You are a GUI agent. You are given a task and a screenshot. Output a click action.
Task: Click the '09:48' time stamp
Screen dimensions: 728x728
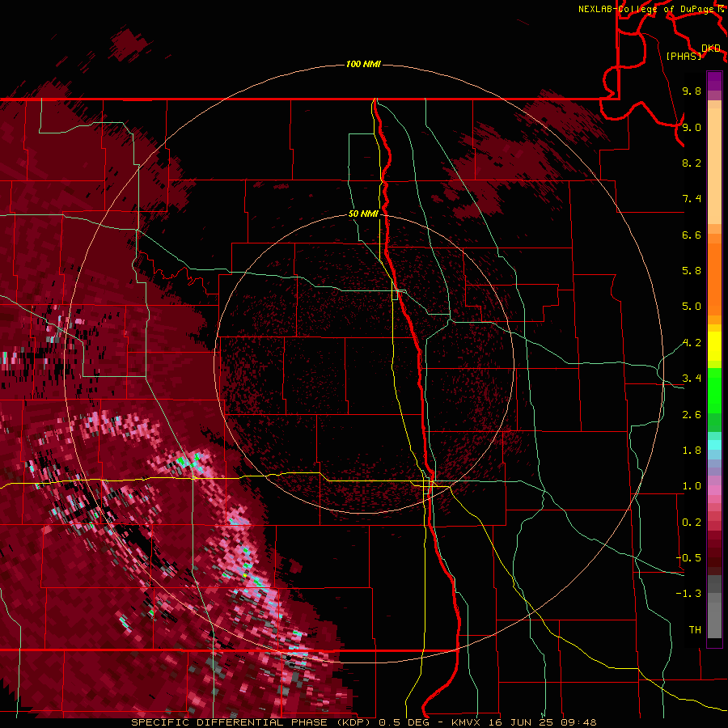pos(578,722)
